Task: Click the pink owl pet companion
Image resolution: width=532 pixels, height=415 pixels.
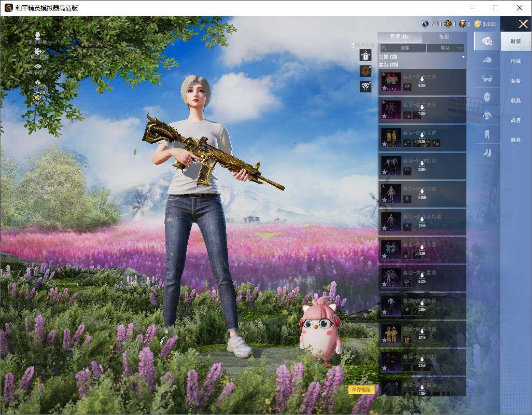Action: [x=320, y=331]
